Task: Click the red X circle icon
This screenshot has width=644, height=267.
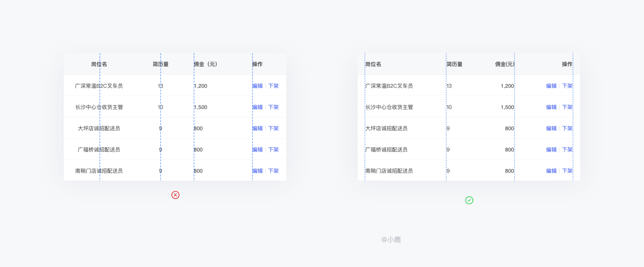Action: pos(175,195)
